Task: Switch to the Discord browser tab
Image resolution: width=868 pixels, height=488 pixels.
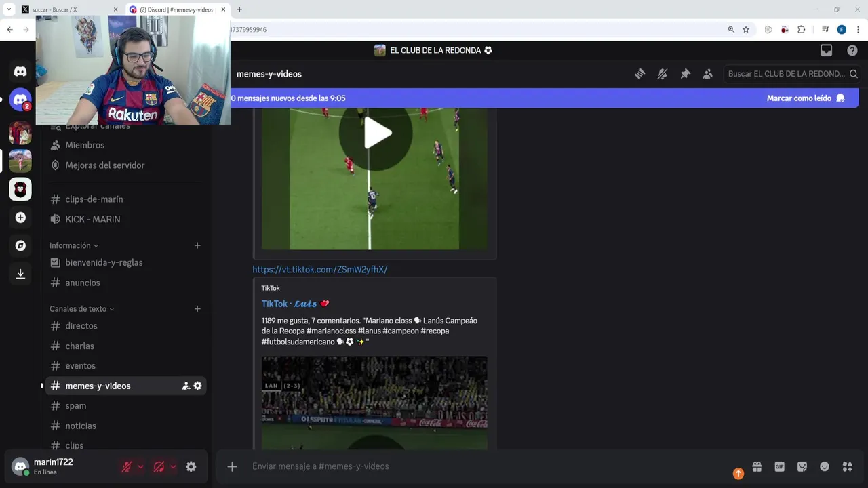Action: coord(178,9)
